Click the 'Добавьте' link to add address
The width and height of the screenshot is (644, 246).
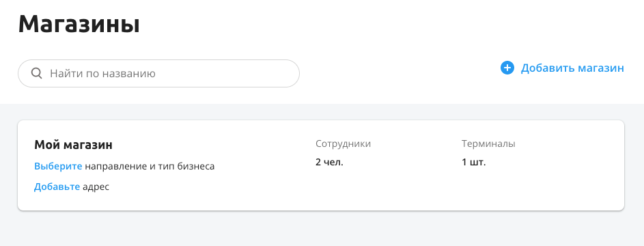point(57,187)
